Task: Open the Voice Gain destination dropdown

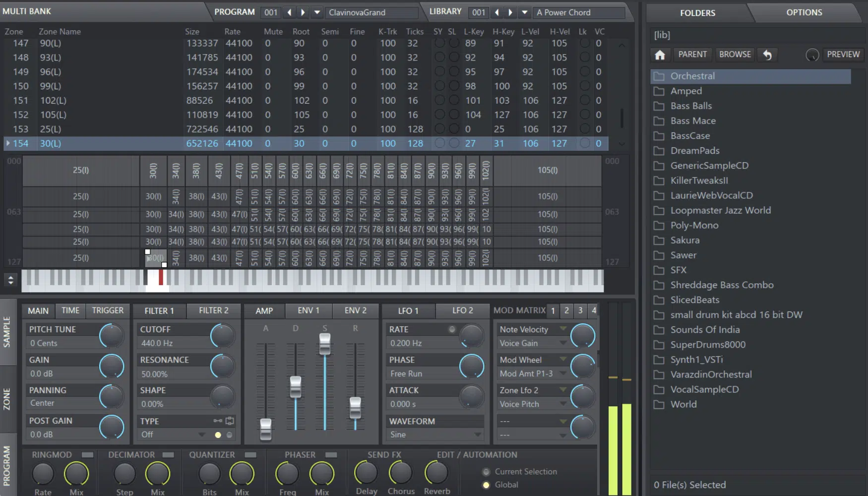Action: pos(563,343)
